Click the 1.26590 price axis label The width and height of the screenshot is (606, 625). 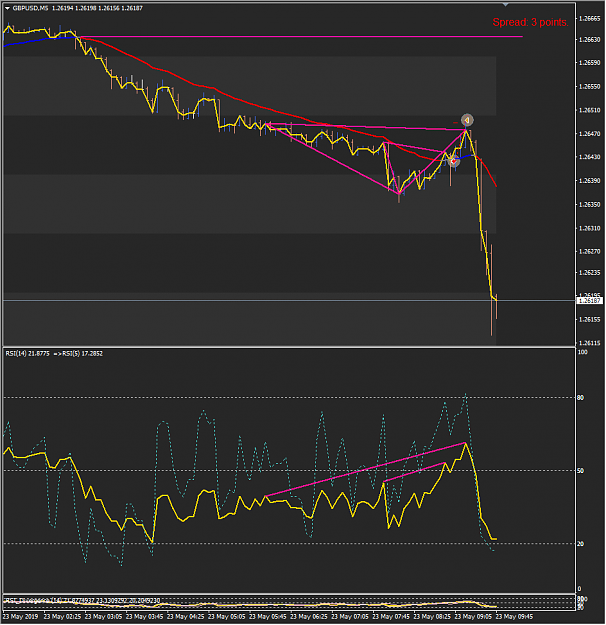point(590,63)
